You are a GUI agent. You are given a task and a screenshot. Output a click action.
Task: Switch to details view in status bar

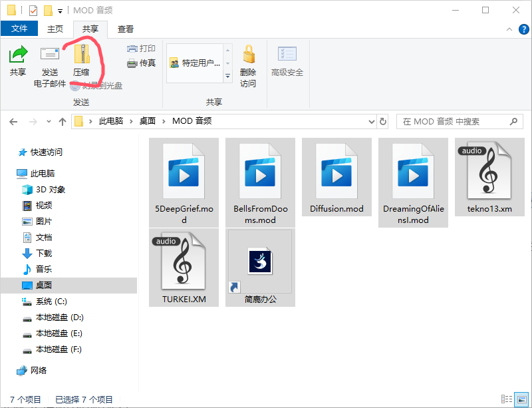coord(507,399)
